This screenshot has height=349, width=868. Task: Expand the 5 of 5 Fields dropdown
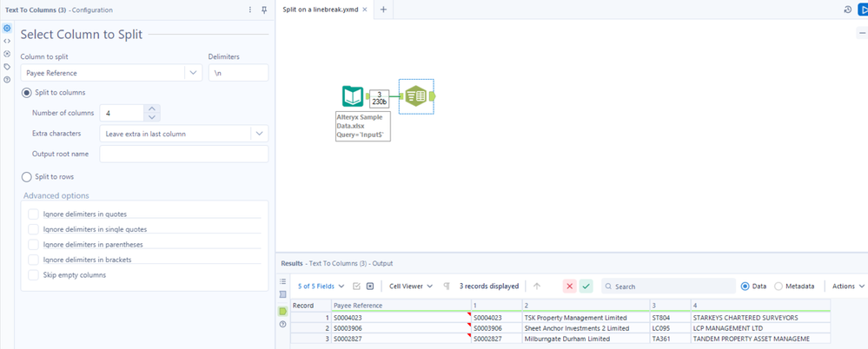point(321,286)
